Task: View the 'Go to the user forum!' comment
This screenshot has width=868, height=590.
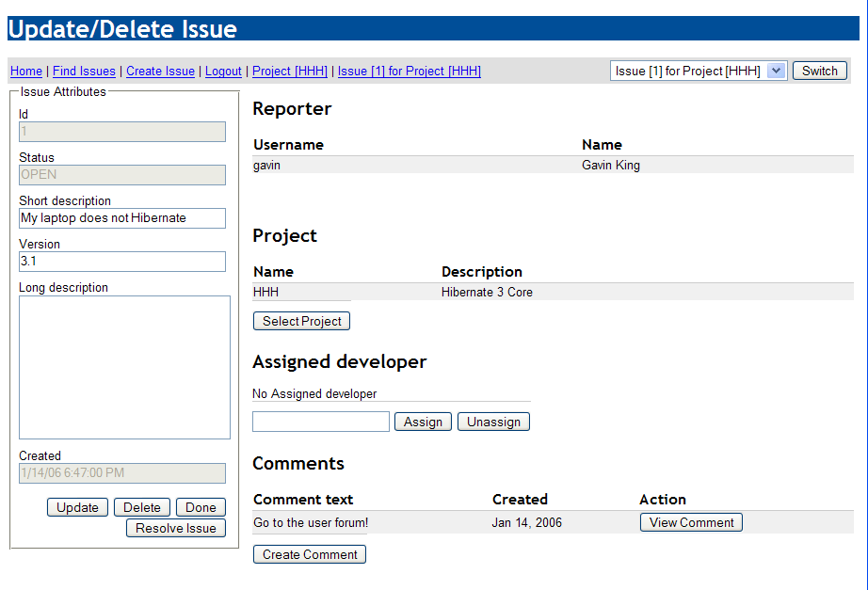Action: (x=691, y=522)
